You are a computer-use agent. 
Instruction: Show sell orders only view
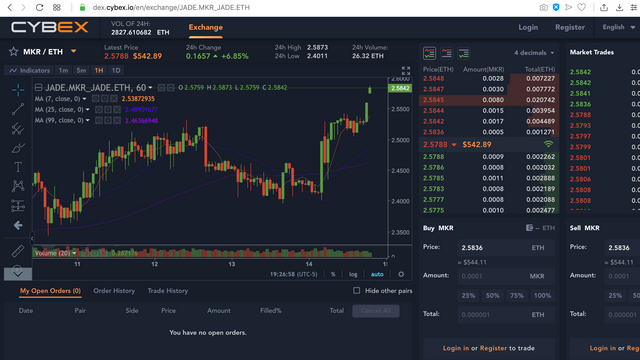(x=447, y=53)
